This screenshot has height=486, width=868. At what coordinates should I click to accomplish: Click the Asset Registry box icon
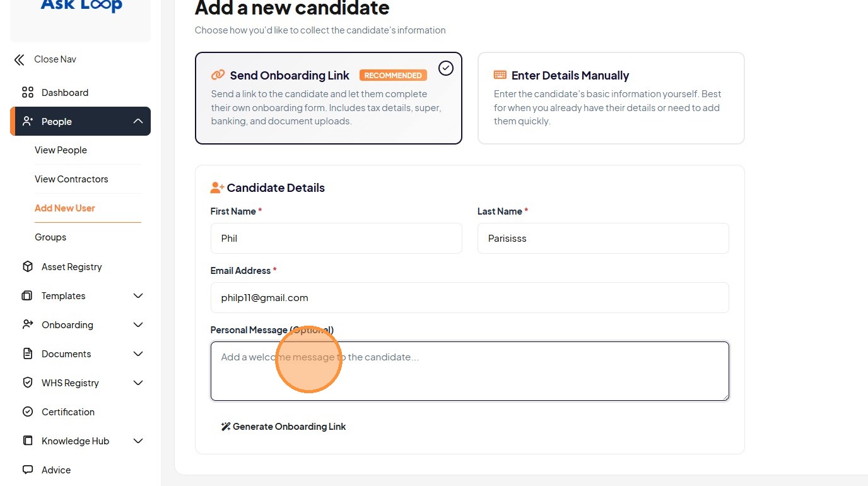[x=28, y=267]
